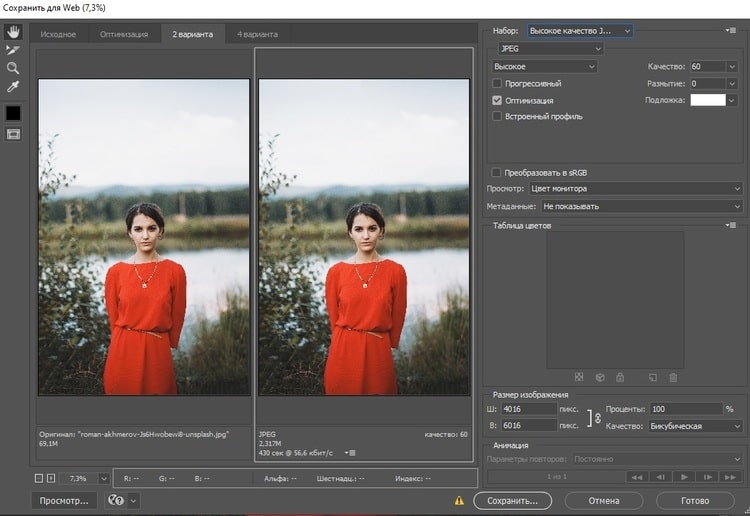The width and height of the screenshot is (750, 516).
Task: Open the Бикубическая resampling quality dropdown
Action: [x=694, y=426]
